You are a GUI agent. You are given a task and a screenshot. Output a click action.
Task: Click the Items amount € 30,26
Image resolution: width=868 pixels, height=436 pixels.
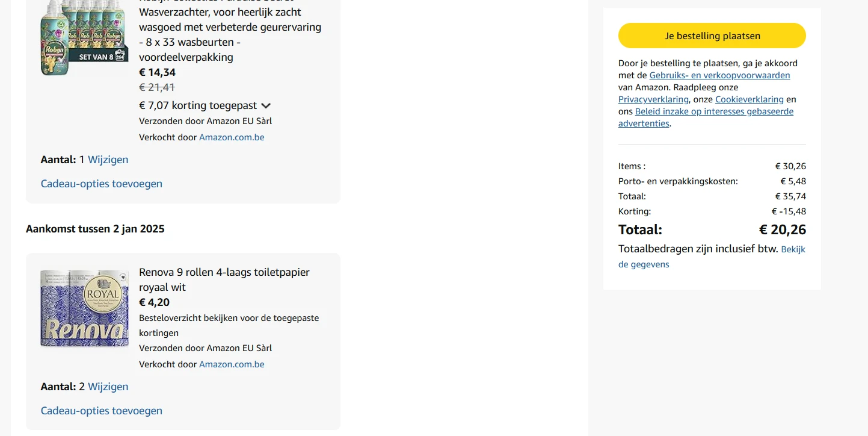pyautogui.click(x=790, y=166)
